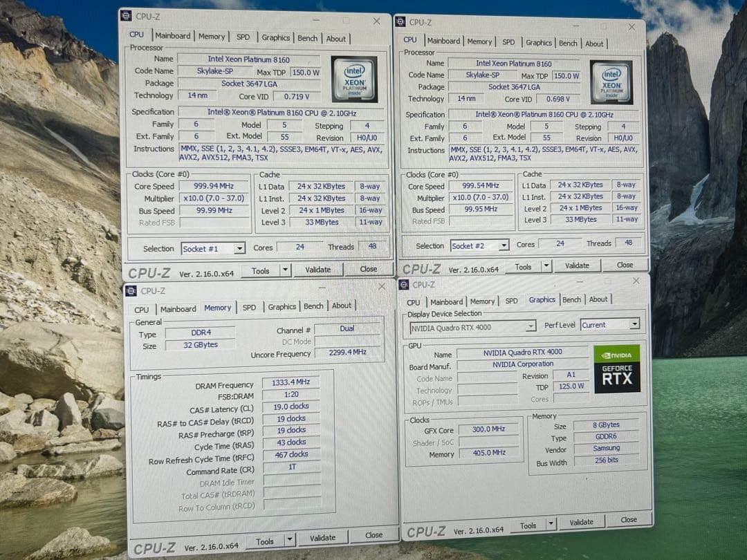The width and height of the screenshot is (747, 560).
Task: Click Validate in the Graphics window
Action: pos(583,523)
